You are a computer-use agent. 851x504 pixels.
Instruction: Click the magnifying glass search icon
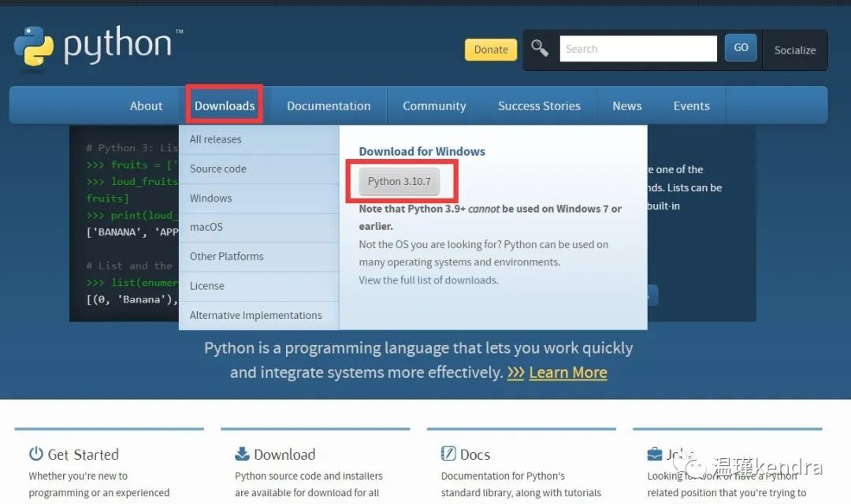pyautogui.click(x=540, y=48)
